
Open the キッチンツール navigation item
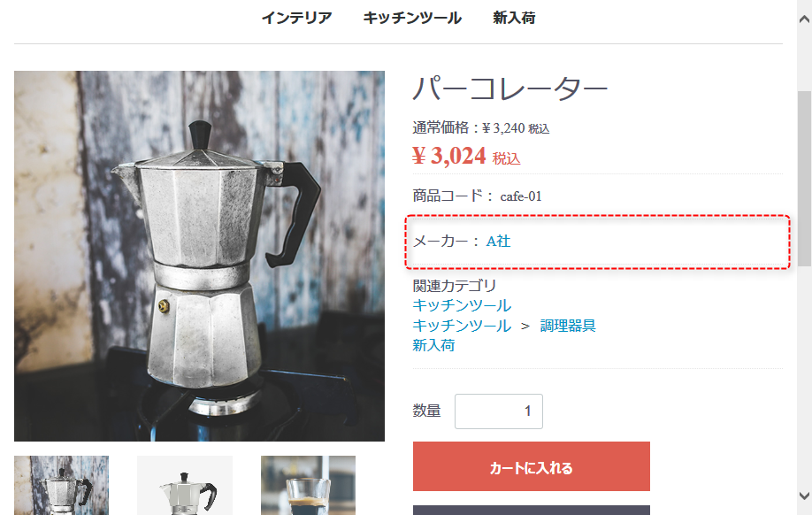(412, 18)
